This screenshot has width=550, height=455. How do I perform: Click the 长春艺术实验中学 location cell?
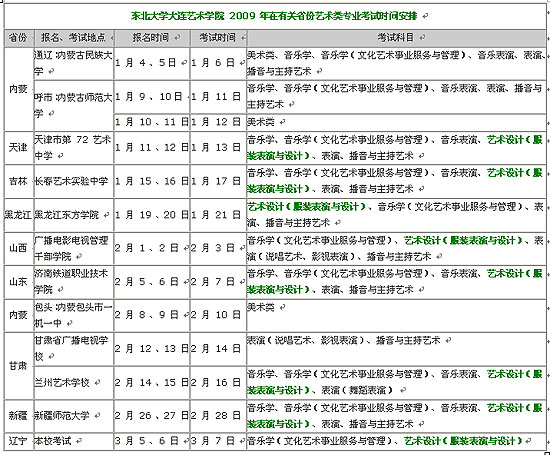click(74, 181)
